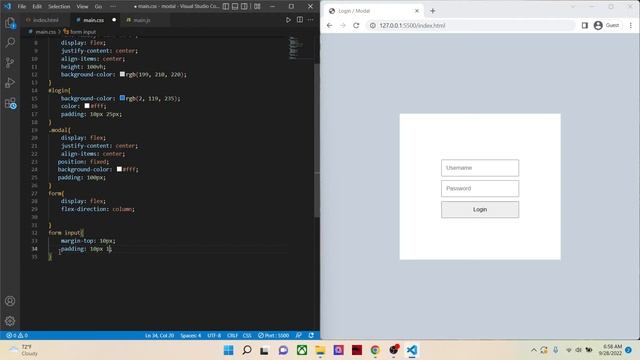Click the #fff swatch under .modal background-color
The height and width of the screenshot is (360, 640).
[x=119, y=169]
